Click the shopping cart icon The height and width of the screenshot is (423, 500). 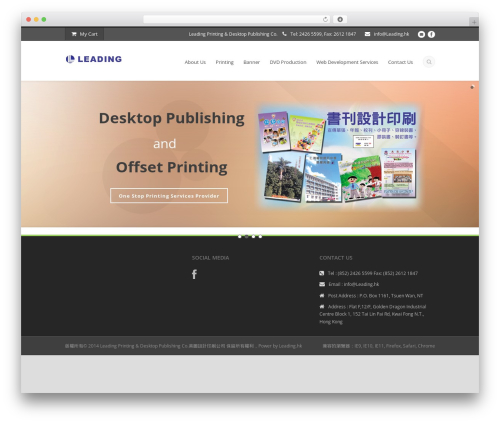(74, 34)
